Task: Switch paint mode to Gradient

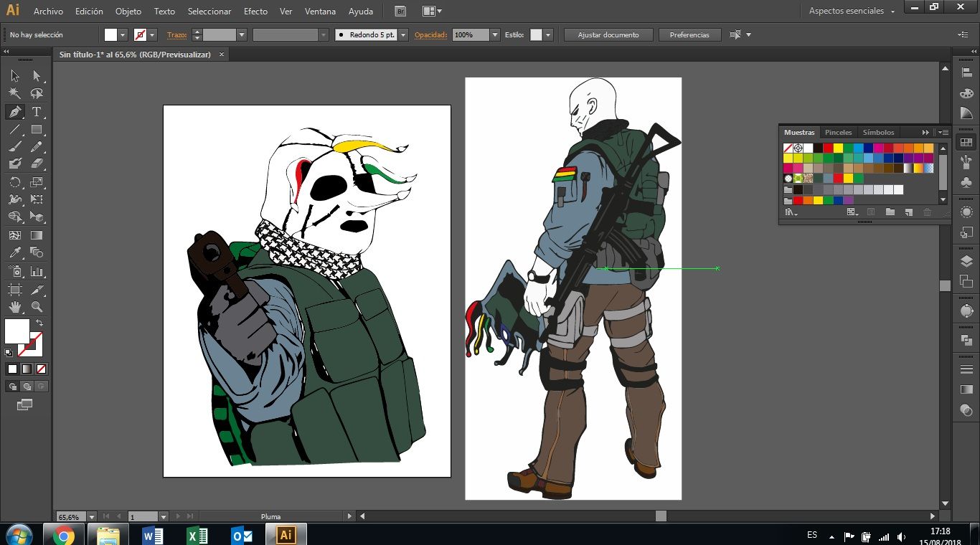Action: (27, 369)
